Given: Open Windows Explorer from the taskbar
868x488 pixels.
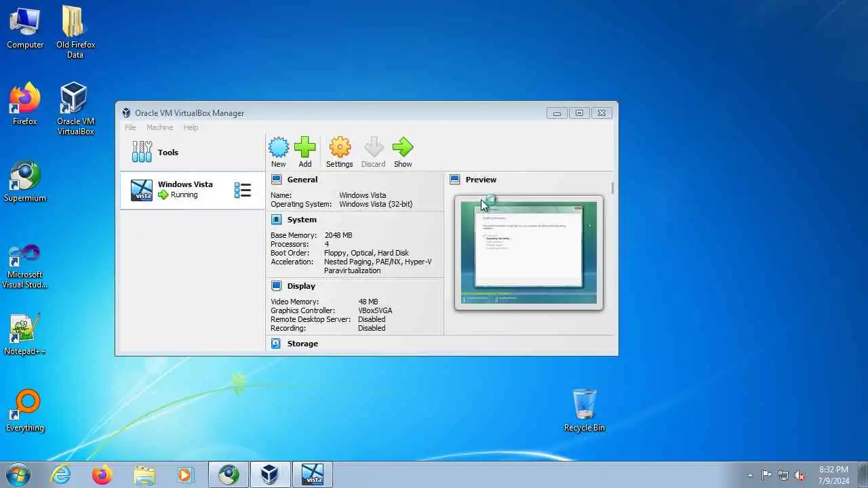Looking at the screenshot, I should tap(144, 474).
